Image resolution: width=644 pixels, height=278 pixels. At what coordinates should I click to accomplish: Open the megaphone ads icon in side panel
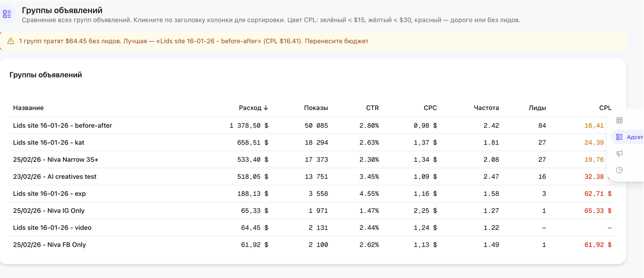[x=620, y=154]
